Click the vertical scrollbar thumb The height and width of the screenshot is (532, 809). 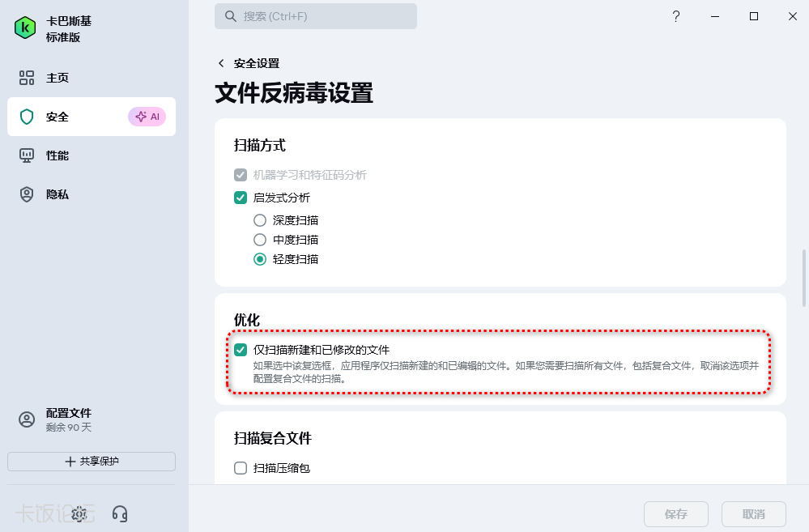coord(804,279)
